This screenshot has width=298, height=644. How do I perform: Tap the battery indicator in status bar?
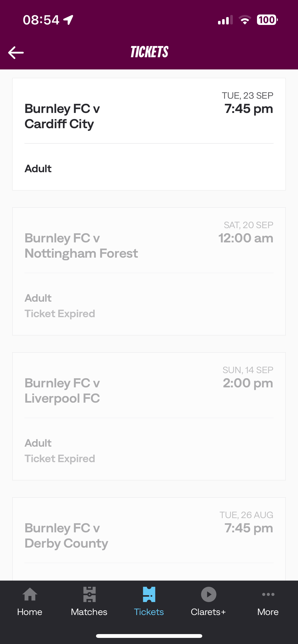pos(267,20)
